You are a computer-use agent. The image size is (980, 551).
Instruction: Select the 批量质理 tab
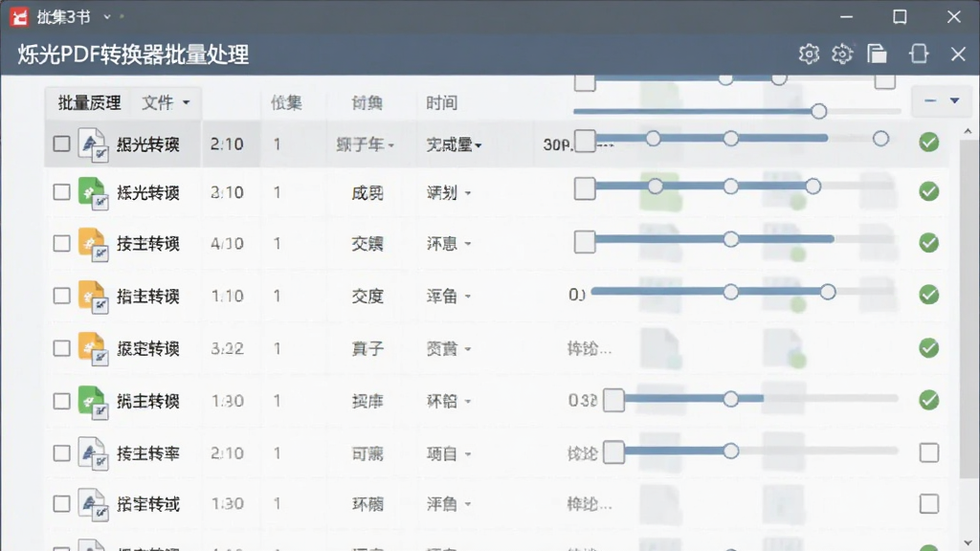[89, 102]
